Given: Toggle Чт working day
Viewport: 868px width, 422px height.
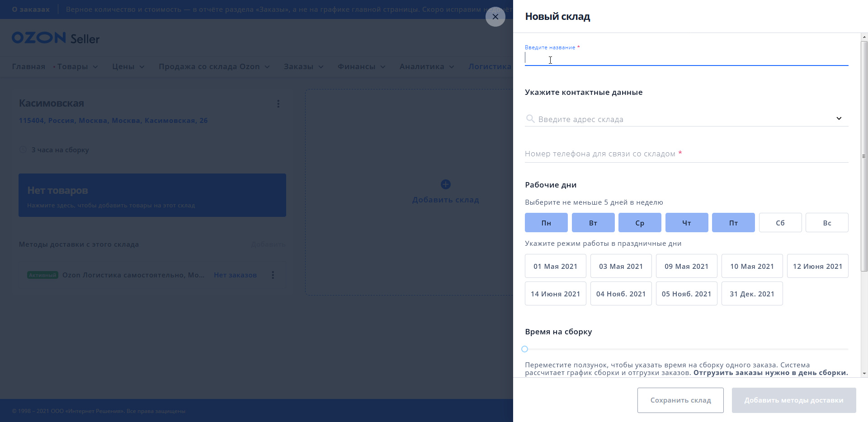Looking at the screenshot, I should click(x=687, y=223).
